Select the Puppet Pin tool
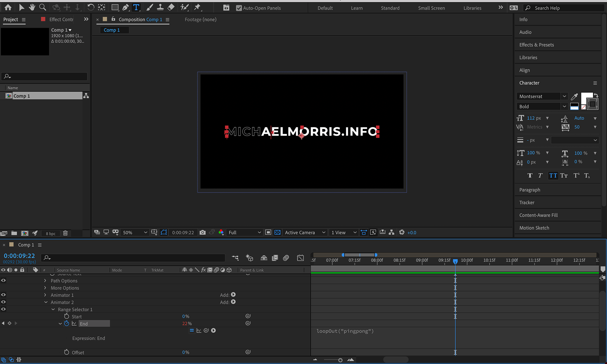Image resolution: width=607 pixels, height=364 pixels. (198, 7)
